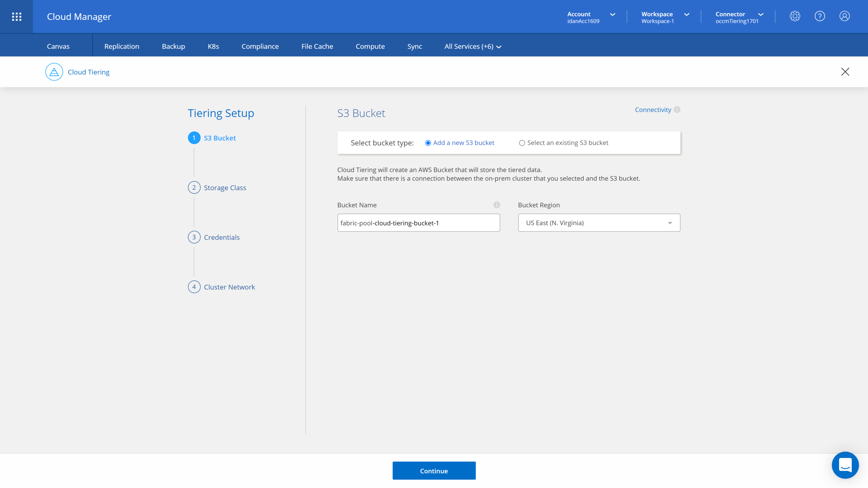Open settings gear icon in header
Viewport: 868px width, 488px height.
click(795, 16)
